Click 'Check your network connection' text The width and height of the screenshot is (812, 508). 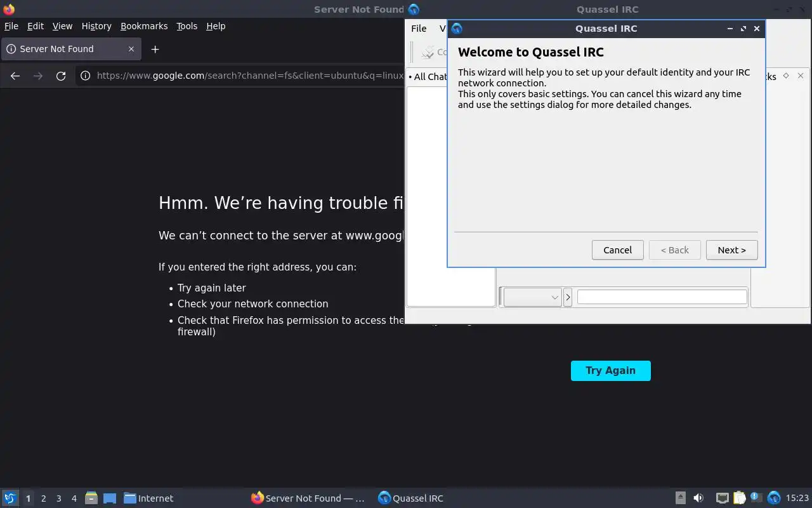click(x=252, y=304)
